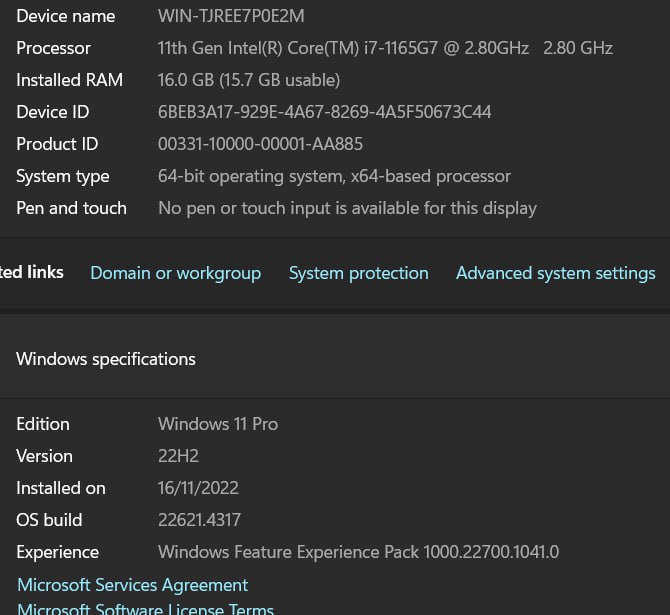
Task: Select OS build value 22621.4317
Action: coord(199,520)
